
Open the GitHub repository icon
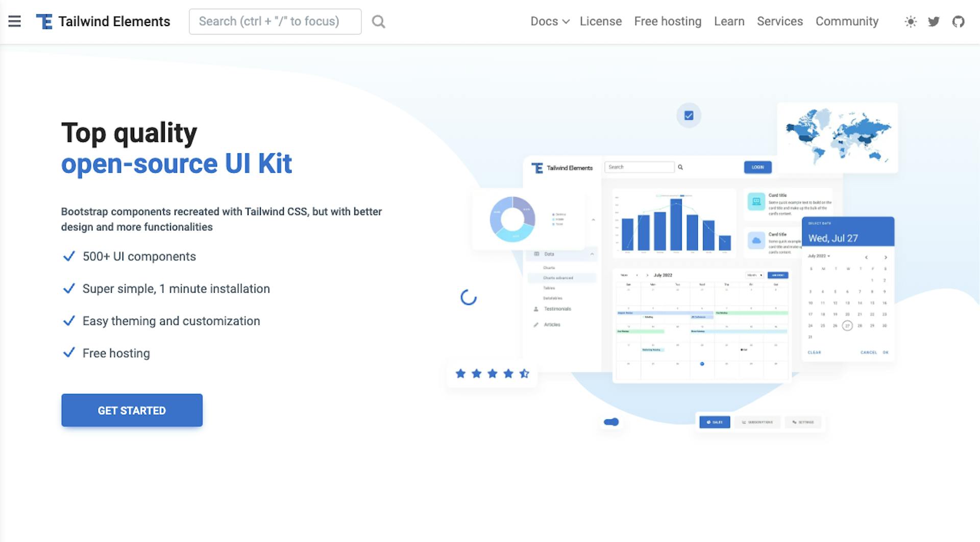tap(959, 21)
